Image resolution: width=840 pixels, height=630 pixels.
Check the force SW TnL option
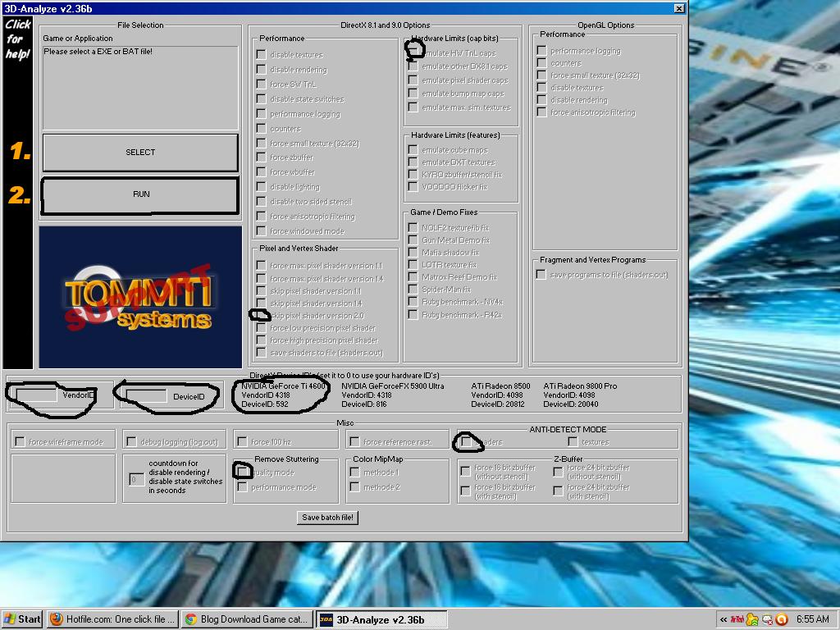[262, 84]
